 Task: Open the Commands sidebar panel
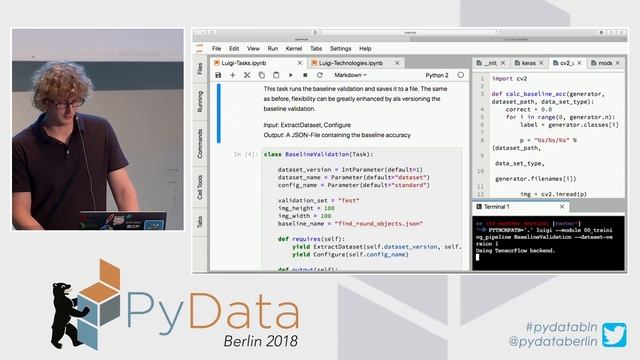coord(200,144)
